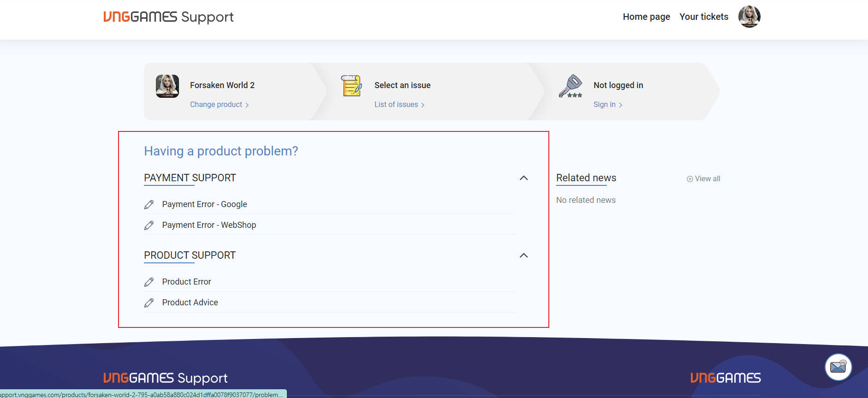Click pencil icon beside Product Error
Viewport: 868px width, 398px height.
tap(149, 282)
